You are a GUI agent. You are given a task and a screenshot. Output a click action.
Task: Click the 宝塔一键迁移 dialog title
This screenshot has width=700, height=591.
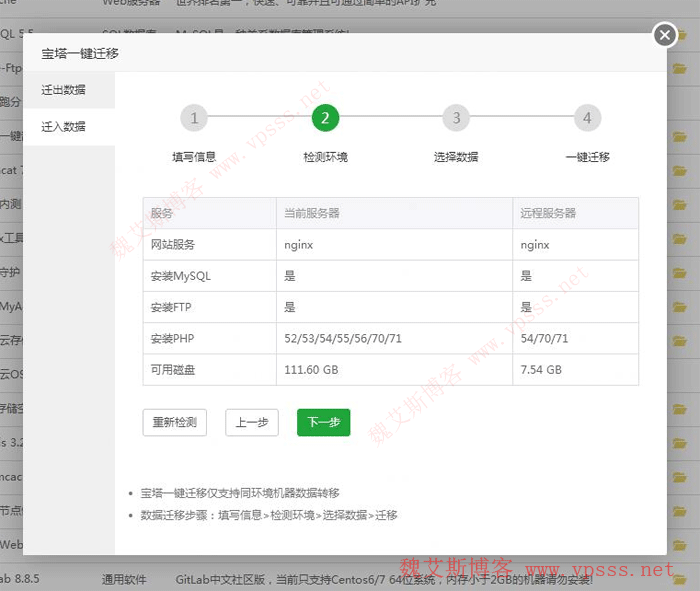(80, 53)
